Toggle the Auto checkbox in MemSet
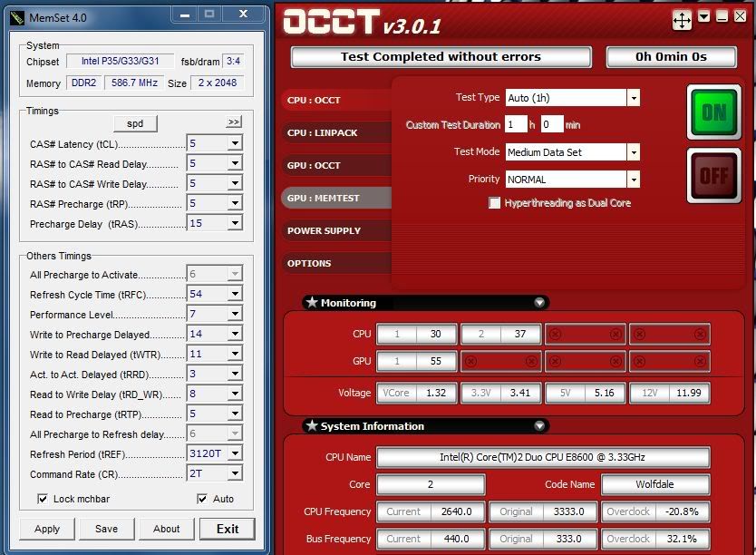This screenshot has height=555, width=756. (202, 499)
